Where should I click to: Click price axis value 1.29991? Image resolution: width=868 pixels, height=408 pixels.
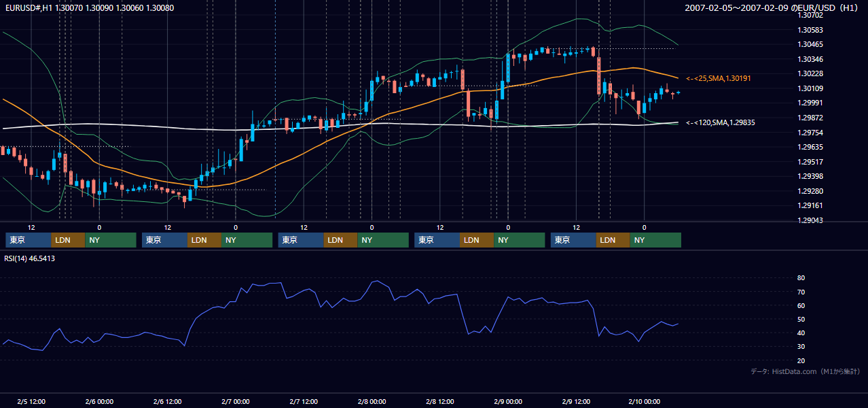point(810,103)
